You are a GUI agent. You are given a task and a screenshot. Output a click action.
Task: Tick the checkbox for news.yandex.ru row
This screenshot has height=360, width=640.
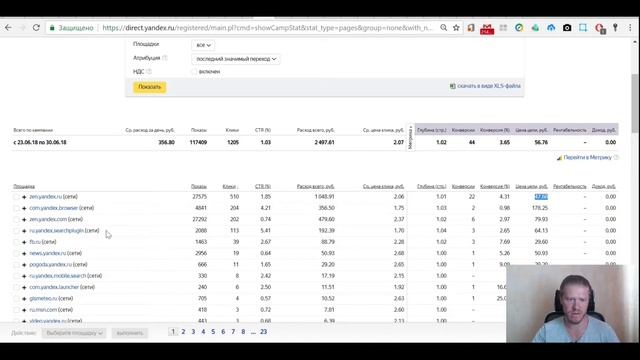tap(16, 253)
